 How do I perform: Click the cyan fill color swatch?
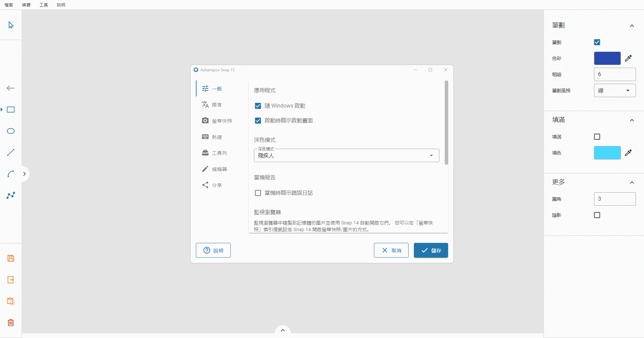tap(607, 153)
